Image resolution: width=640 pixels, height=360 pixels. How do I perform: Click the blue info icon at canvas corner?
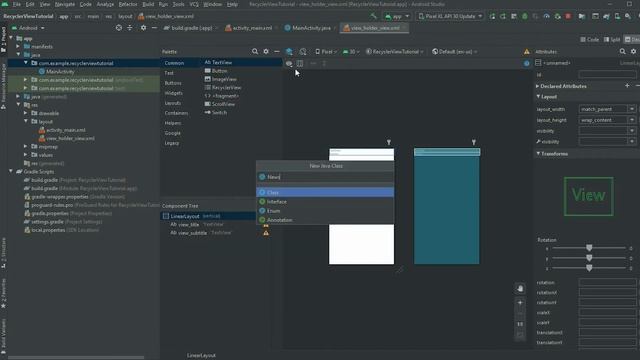coord(527,63)
